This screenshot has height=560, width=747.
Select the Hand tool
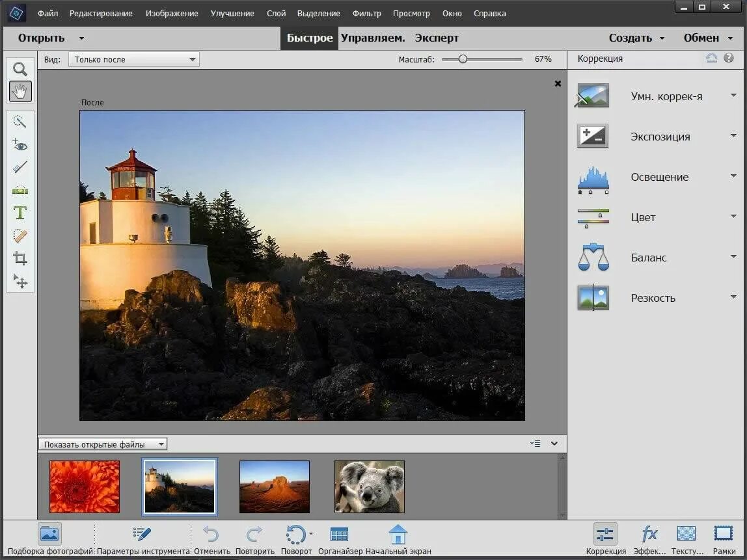[20, 91]
